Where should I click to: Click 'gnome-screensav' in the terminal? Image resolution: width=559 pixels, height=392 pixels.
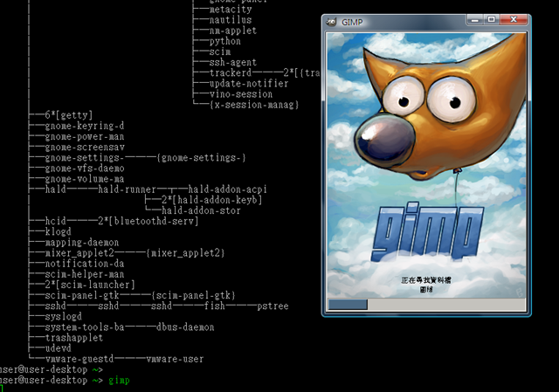85,147
